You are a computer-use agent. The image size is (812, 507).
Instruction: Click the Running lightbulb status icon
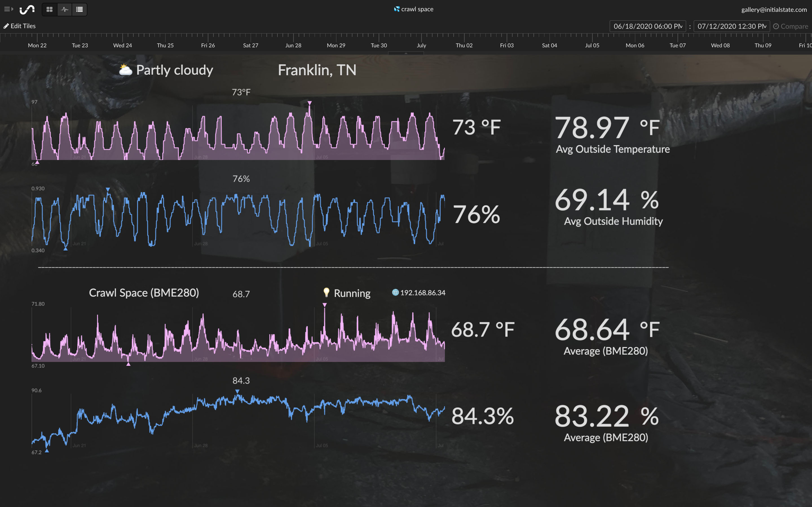click(x=326, y=292)
